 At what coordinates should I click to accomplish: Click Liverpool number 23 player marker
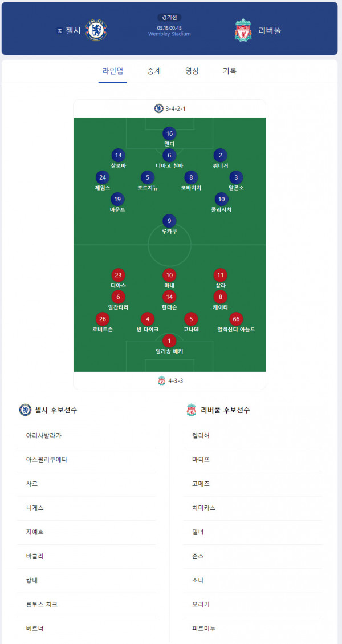pos(118,275)
